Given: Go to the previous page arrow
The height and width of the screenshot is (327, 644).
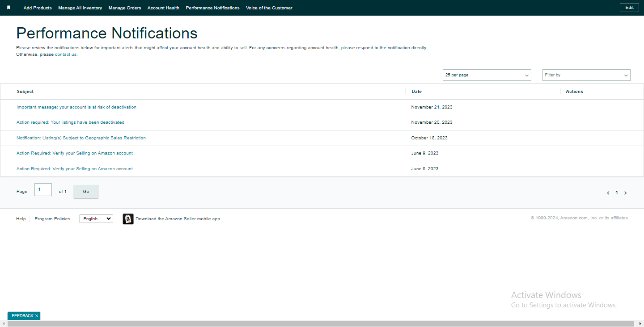Looking at the screenshot, I should [x=608, y=193].
